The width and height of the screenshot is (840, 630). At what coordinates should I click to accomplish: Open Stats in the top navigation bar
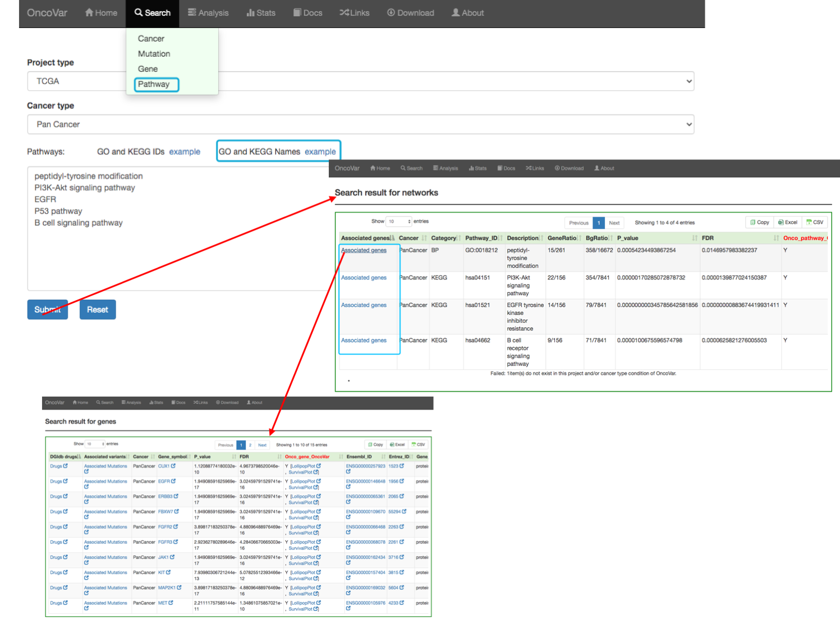pyautogui.click(x=261, y=13)
